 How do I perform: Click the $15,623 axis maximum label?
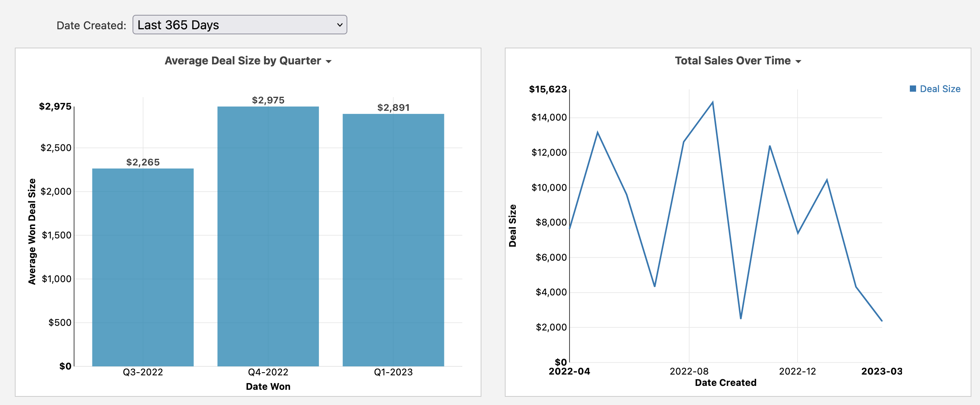pos(548,89)
